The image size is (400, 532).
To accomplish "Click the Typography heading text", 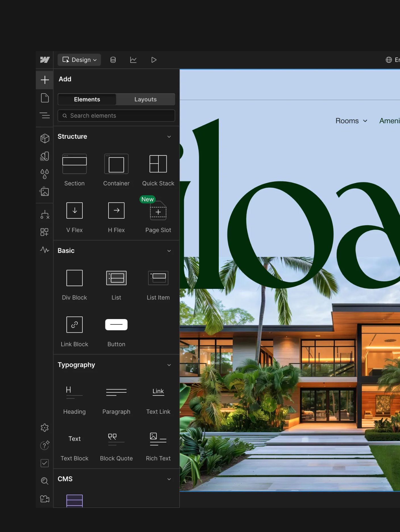I will 76,365.
